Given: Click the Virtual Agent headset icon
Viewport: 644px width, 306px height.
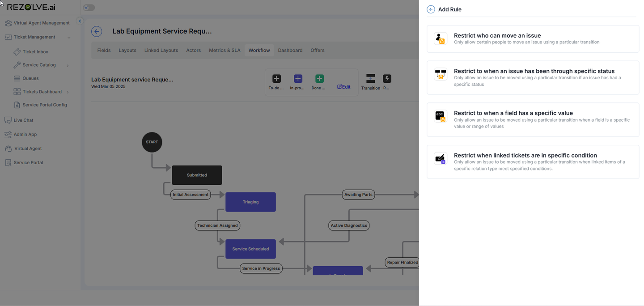Looking at the screenshot, I should click(x=8, y=149).
